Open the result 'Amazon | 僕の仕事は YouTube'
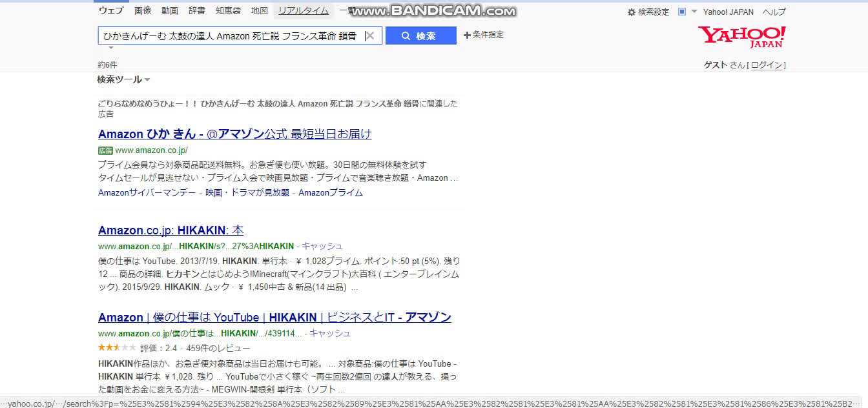 [x=274, y=318]
